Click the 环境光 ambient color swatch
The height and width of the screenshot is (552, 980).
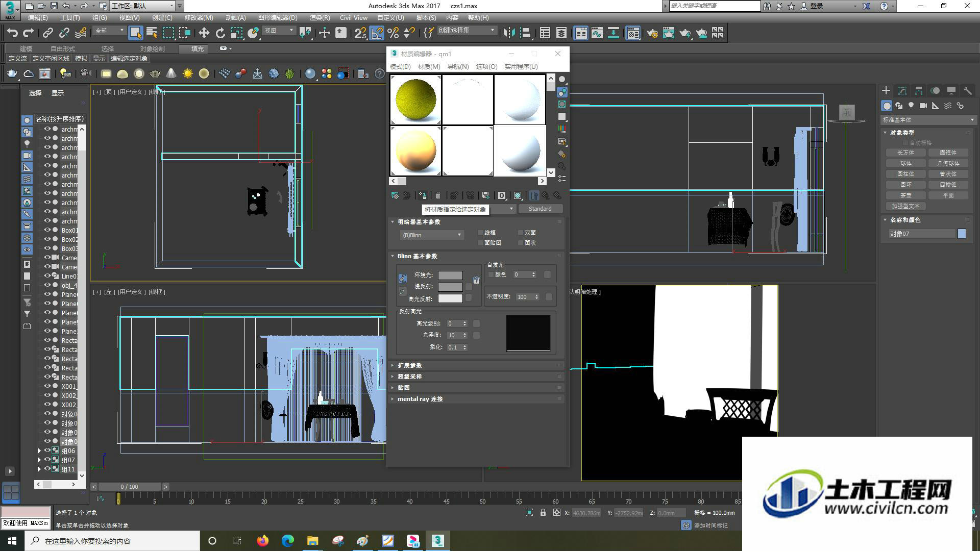click(450, 275)
